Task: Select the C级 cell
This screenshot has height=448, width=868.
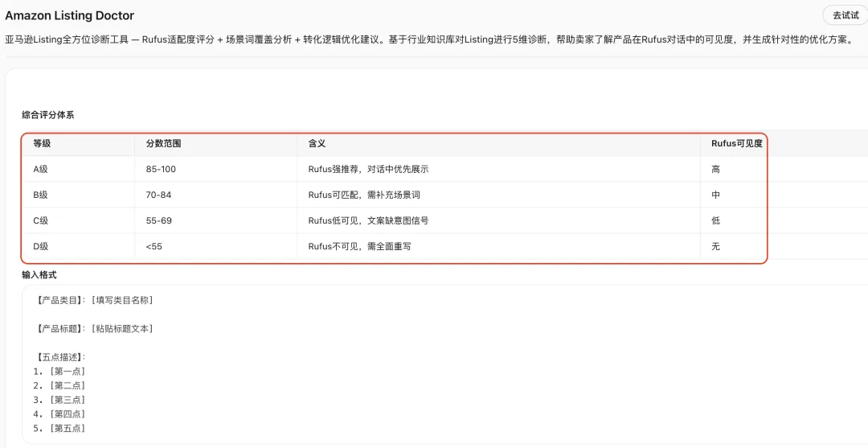Action: [x=40, y=220]
